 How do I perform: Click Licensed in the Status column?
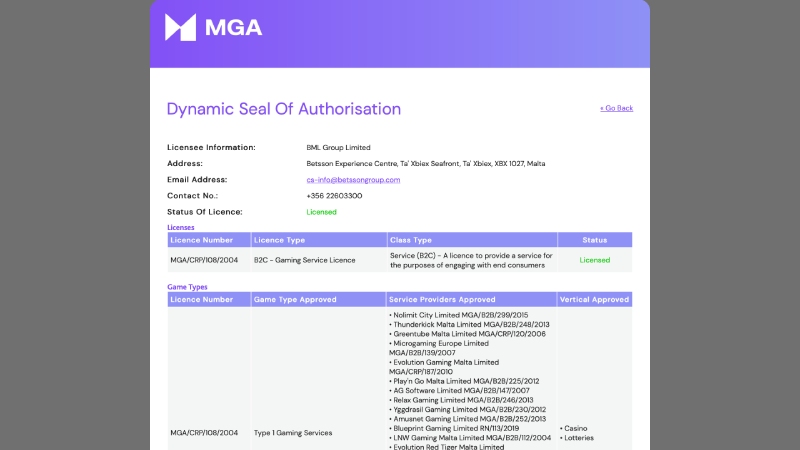pyautogui.click(x=595, y=260)
